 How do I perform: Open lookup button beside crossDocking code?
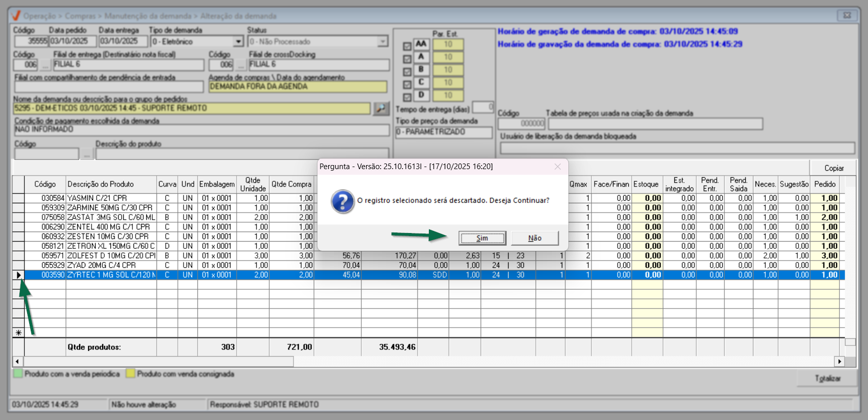tap(241, 65)
